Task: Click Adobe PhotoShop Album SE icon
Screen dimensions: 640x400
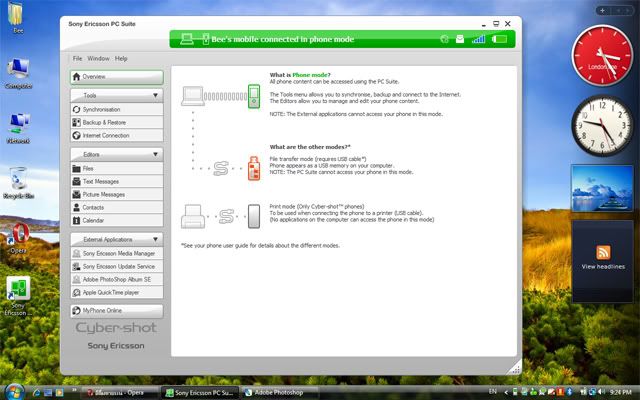Action: (x=76, y=280)
